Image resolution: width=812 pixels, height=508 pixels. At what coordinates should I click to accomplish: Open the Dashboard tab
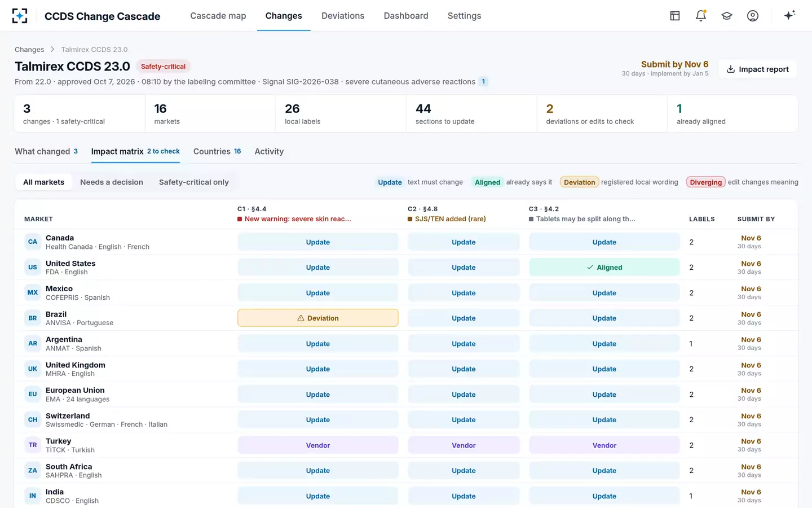tap(406, 16)
